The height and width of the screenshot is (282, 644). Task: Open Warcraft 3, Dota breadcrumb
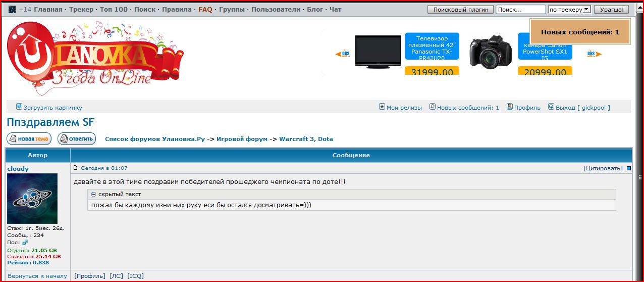pyautogui.click(x=306, y=139)
